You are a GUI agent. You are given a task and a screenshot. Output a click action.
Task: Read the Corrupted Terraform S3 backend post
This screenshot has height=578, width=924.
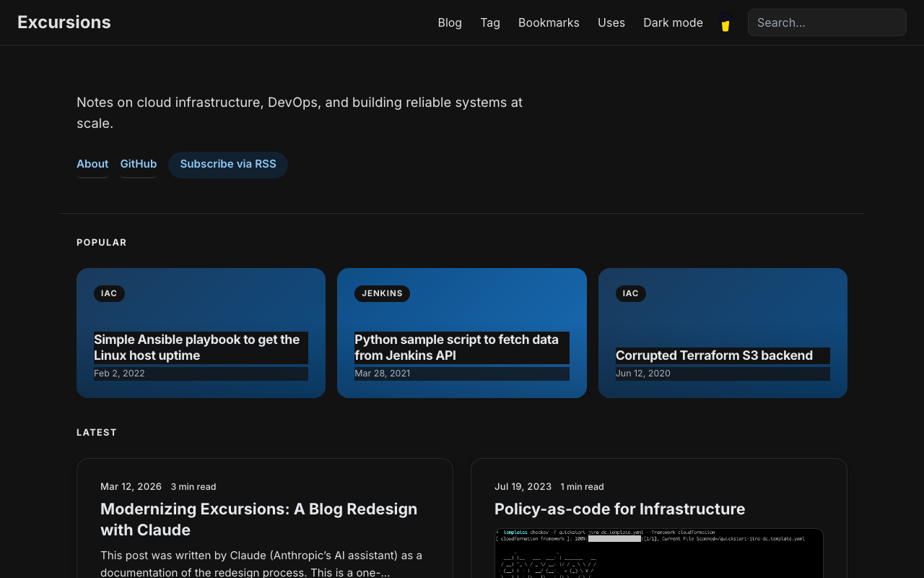pos(713,355)
